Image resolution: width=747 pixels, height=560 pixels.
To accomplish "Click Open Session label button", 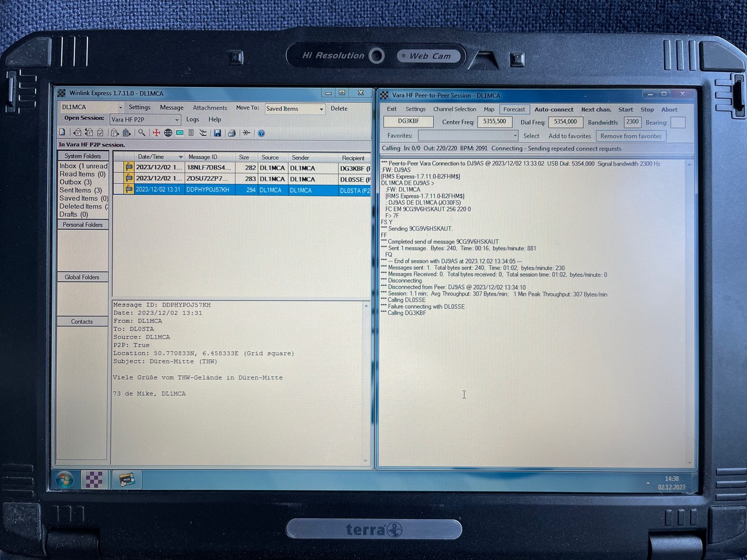I will (x=84, y=118).
